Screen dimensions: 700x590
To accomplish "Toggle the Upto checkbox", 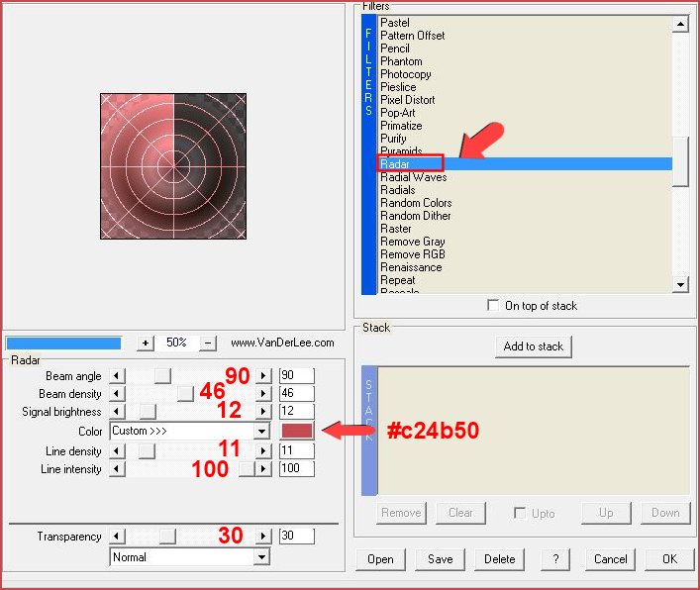I will click(x=520, y=513).
